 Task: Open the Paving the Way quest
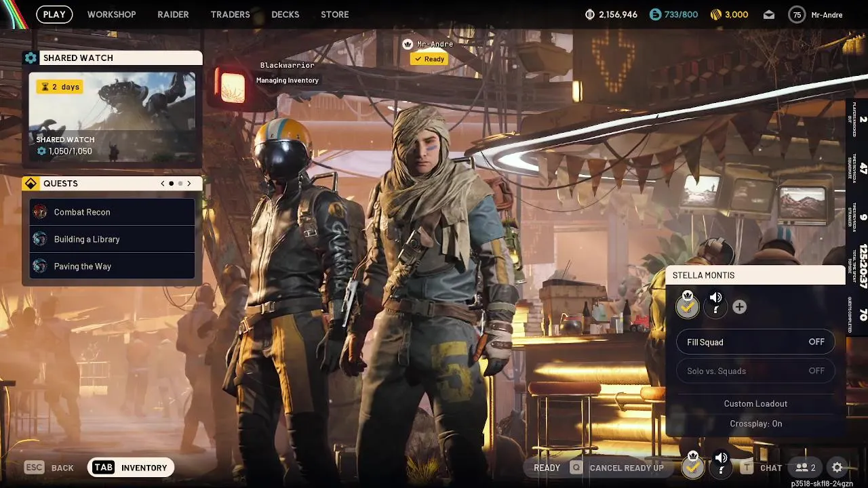pyautogui.click(x=112, y=266)
